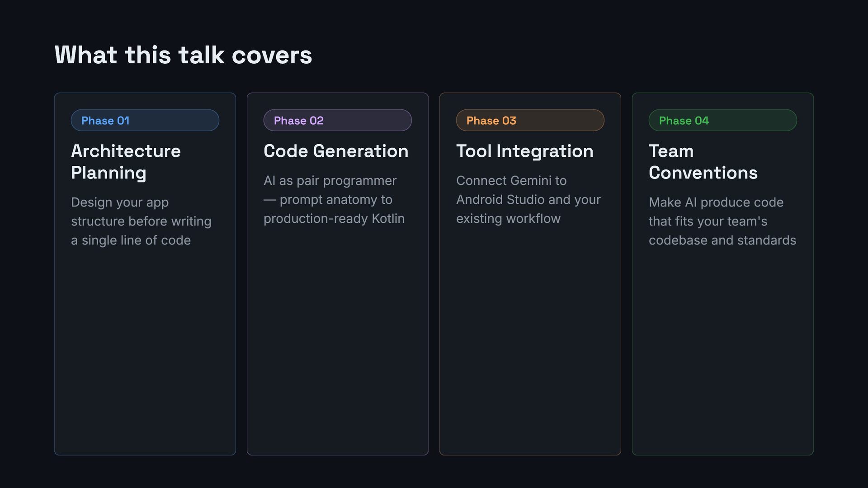Screen dimensions: 868x488
Task: Click the 'codebase and standards' line
Action: point(722,240)
